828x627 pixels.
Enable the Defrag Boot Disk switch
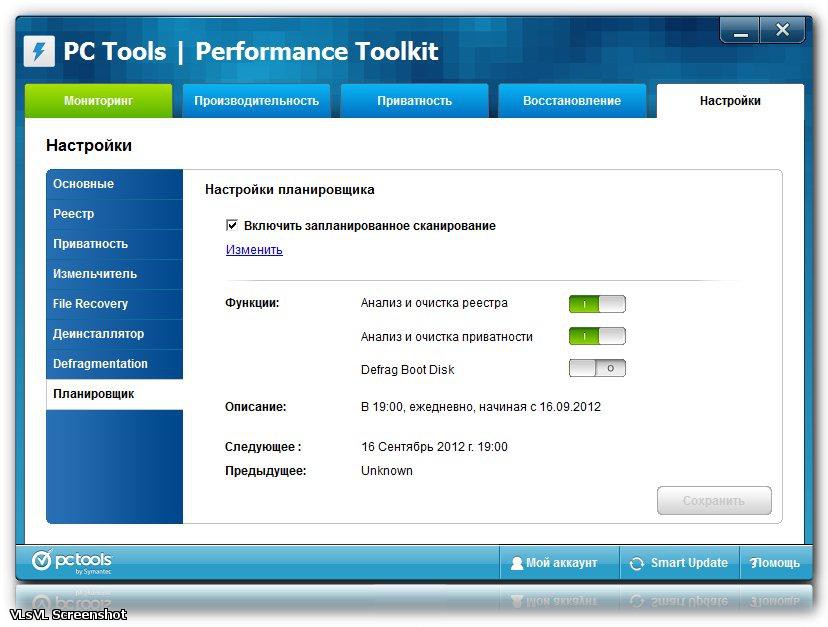[597, 369]
